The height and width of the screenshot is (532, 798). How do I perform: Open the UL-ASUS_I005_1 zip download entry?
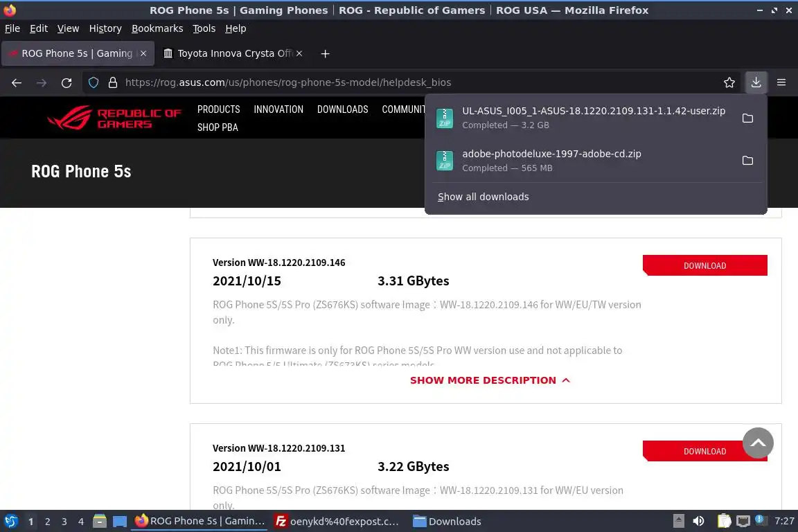pyautogui.click(x=581, y=118)
